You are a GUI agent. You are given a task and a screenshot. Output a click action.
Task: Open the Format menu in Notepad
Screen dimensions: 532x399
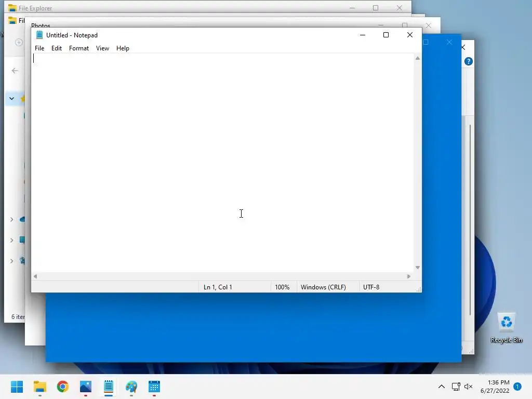79,48
